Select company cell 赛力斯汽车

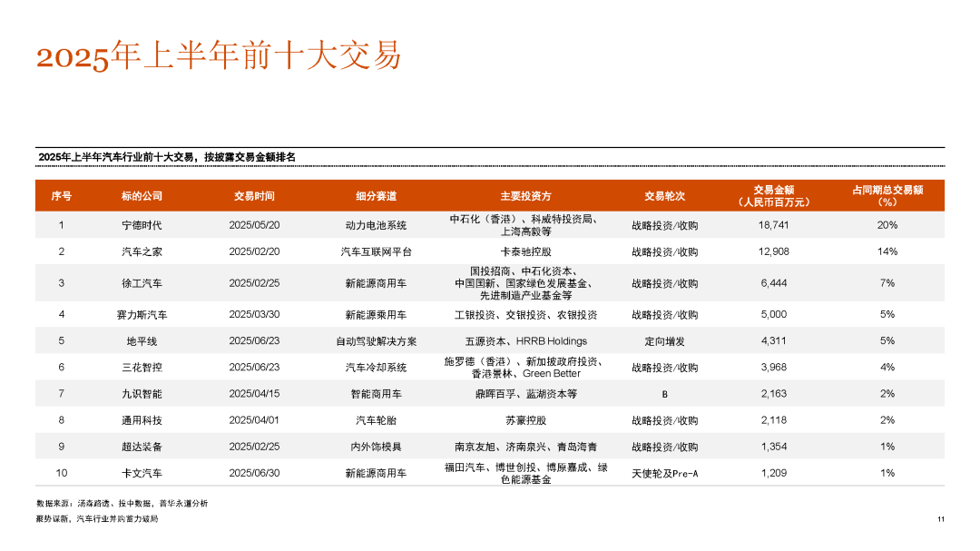click(142, 315)
